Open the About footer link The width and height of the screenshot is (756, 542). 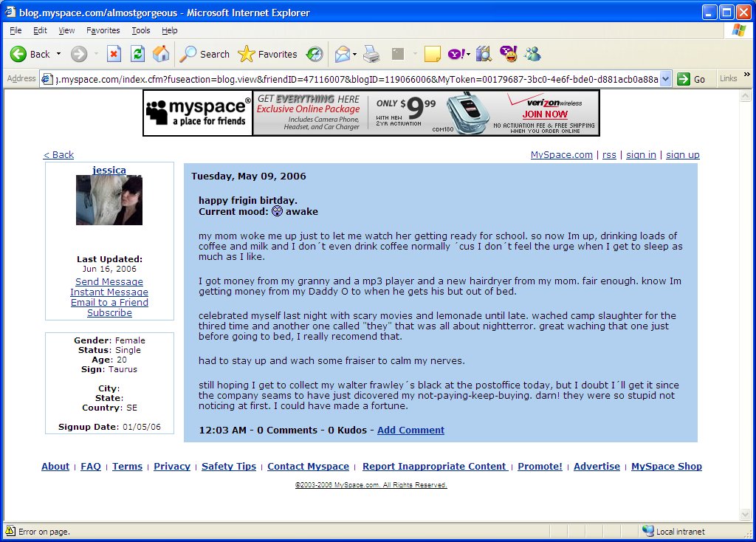55,466
